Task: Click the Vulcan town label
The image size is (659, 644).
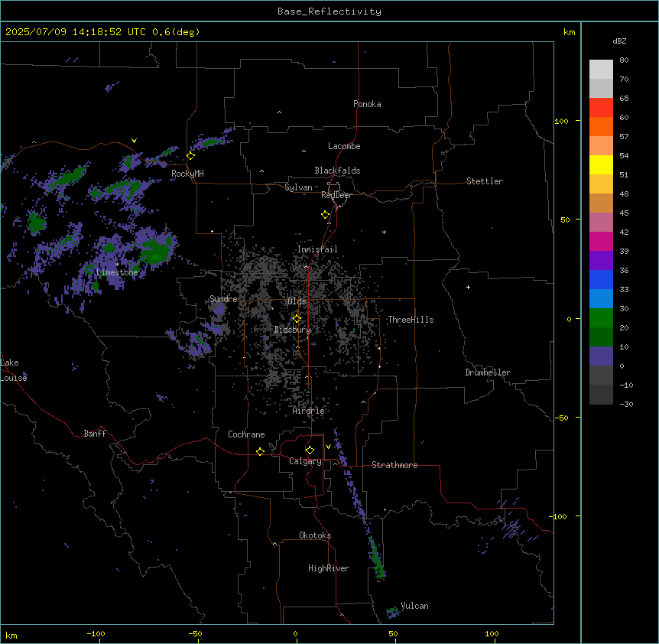Action: click(x=415, y=606)
